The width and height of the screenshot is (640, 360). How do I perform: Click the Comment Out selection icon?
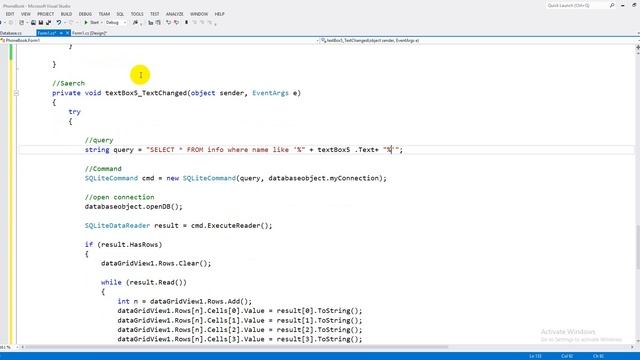pyautogui.click(x=168, y=22)
